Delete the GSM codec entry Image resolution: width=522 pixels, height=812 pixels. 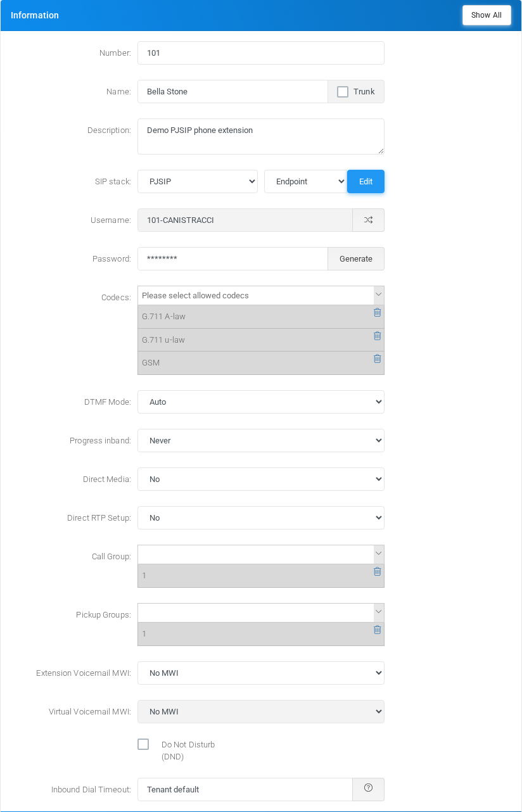coord(378,358)
